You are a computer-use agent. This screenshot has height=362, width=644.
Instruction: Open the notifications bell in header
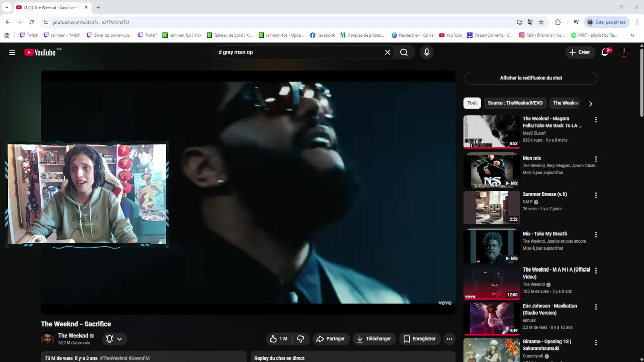pos(605,52)
